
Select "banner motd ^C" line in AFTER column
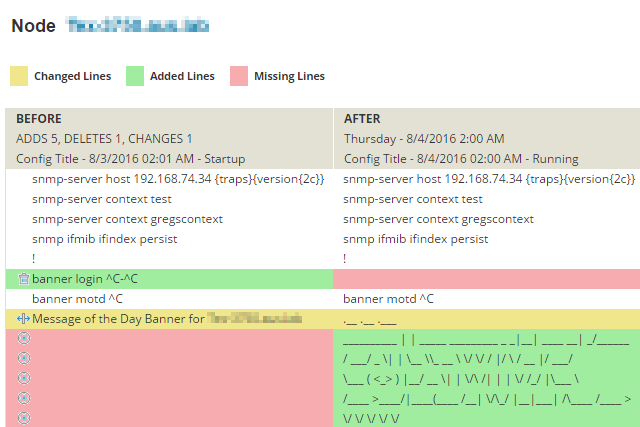pos(388,299)
